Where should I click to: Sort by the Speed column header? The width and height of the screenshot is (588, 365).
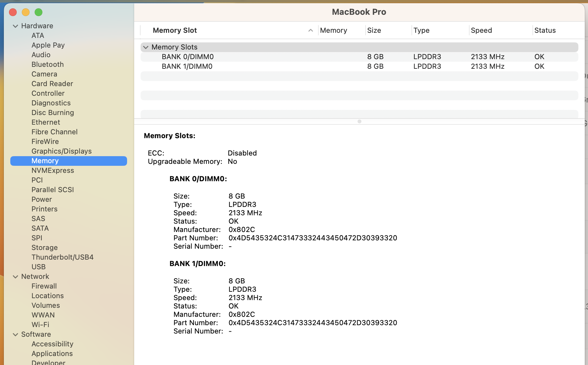481,31
